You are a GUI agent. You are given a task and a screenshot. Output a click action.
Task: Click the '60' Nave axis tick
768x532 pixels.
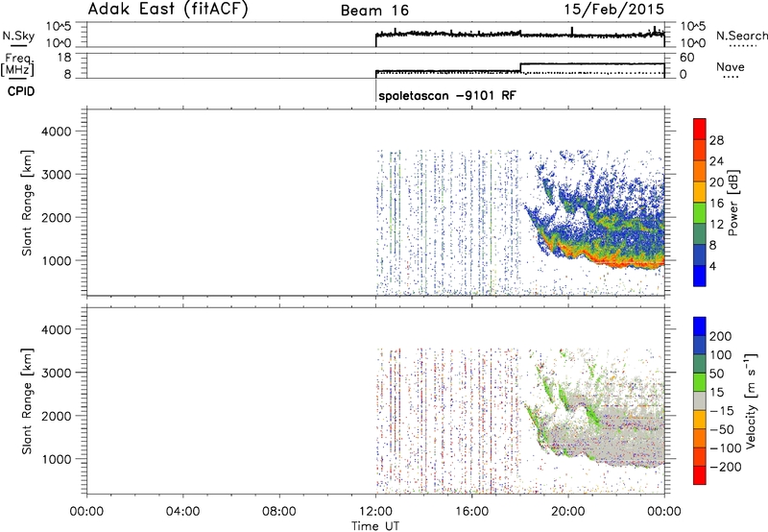click(x=686, y=58)
